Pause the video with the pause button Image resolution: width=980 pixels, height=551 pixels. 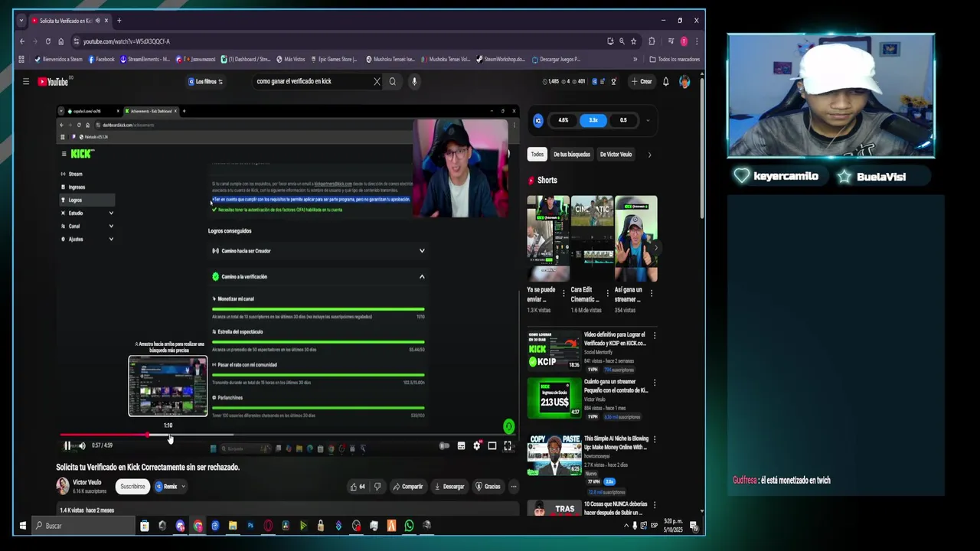pos(67,445)
